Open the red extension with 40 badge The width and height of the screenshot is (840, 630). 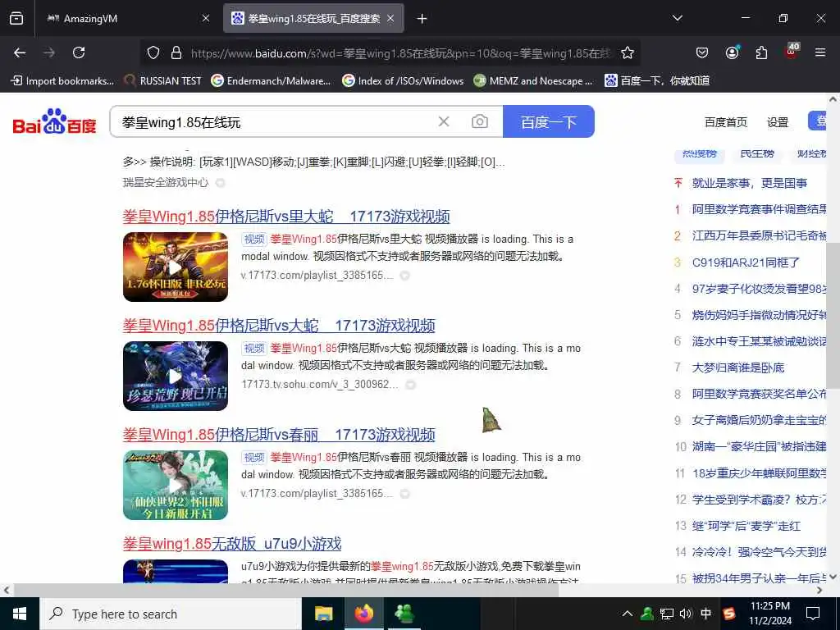[792, 52]
